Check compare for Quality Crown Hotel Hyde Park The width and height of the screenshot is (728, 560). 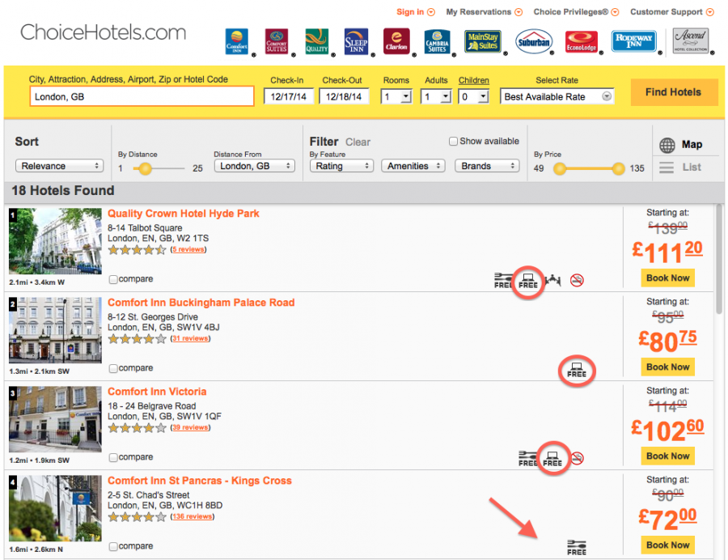112,279
